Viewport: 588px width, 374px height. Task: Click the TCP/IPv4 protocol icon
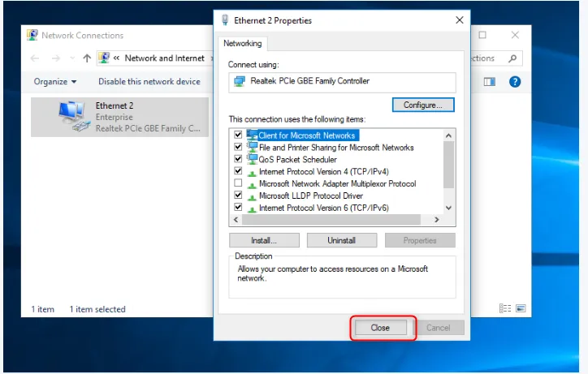click(x=252, y=173)
